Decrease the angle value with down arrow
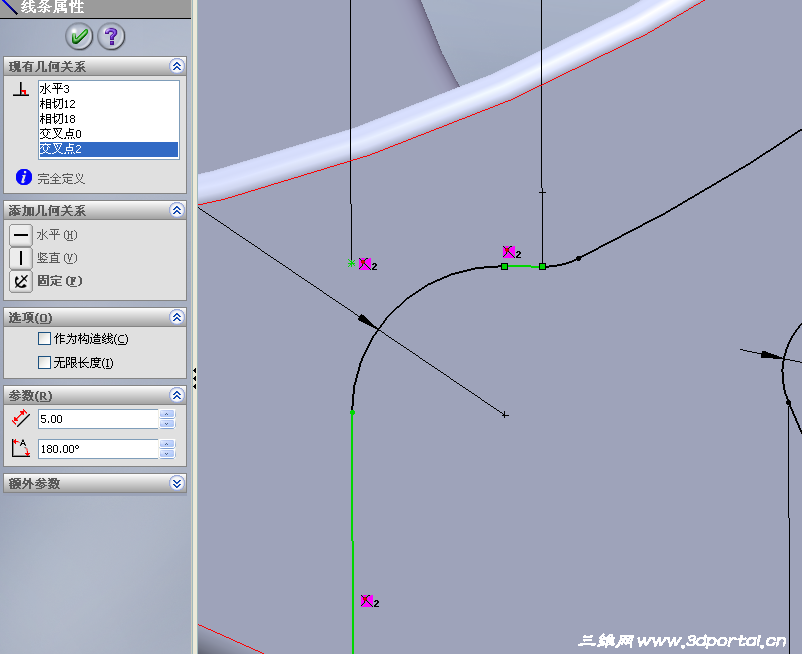 click(x=167, y=454)
